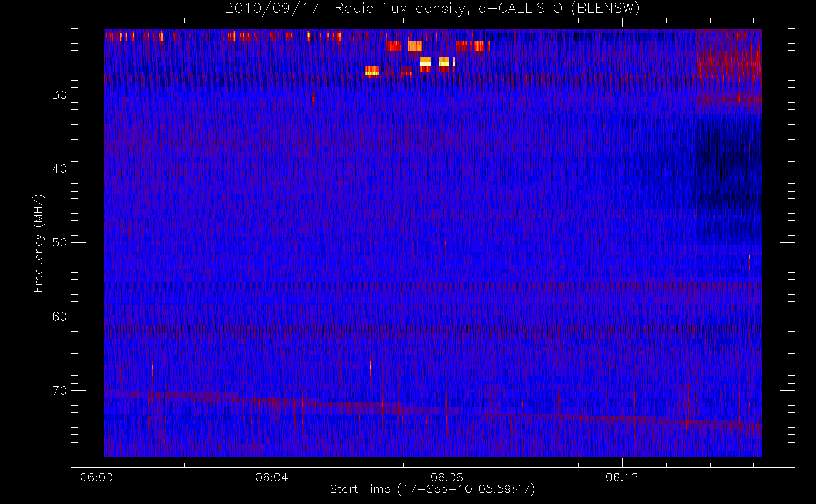Viewport: 816px width, 504px height.
Task: Select the 30 MHz frequency tick label
Action: (60, 95)
